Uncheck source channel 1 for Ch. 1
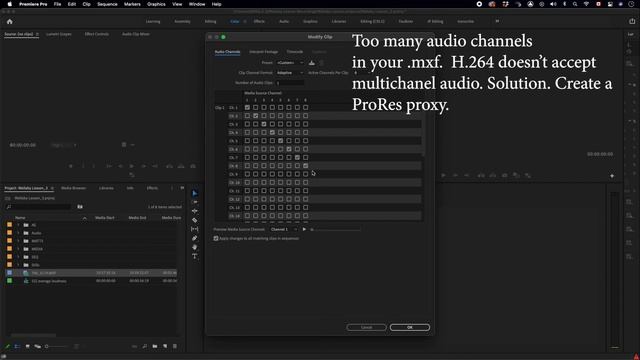Viewport: 640px width, 360px height. pyautogui.click(x=247, y=107)
